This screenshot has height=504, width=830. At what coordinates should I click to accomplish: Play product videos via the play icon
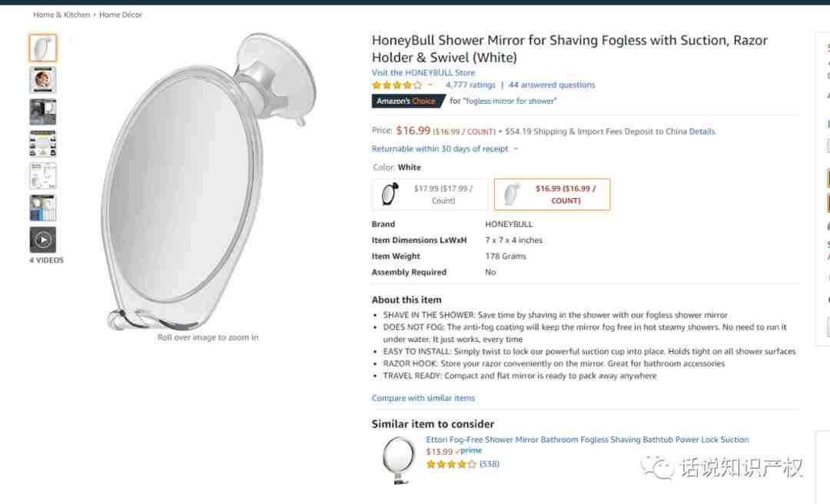coord(43,240)
